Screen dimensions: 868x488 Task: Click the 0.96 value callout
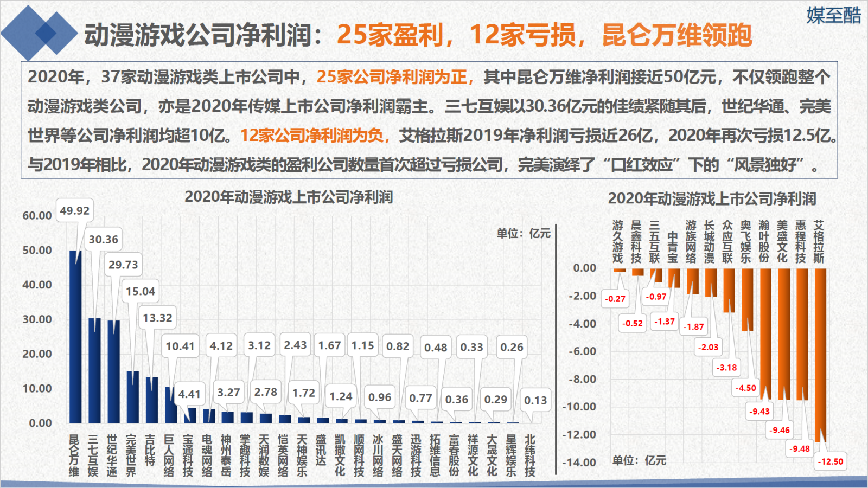[380, 397]
